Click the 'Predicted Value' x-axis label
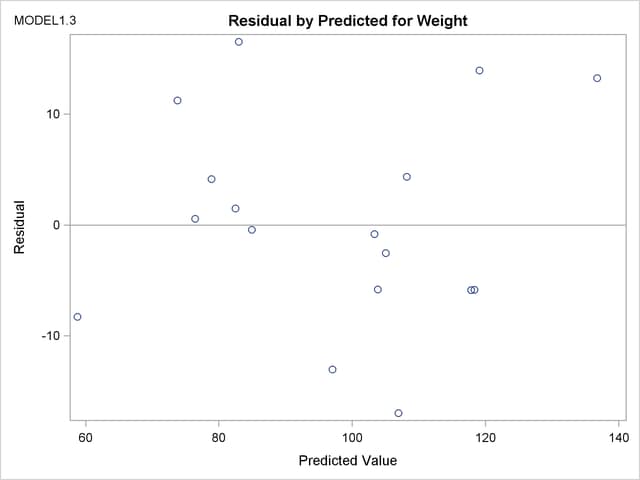The image size is (640, 480). pos(347,461)
